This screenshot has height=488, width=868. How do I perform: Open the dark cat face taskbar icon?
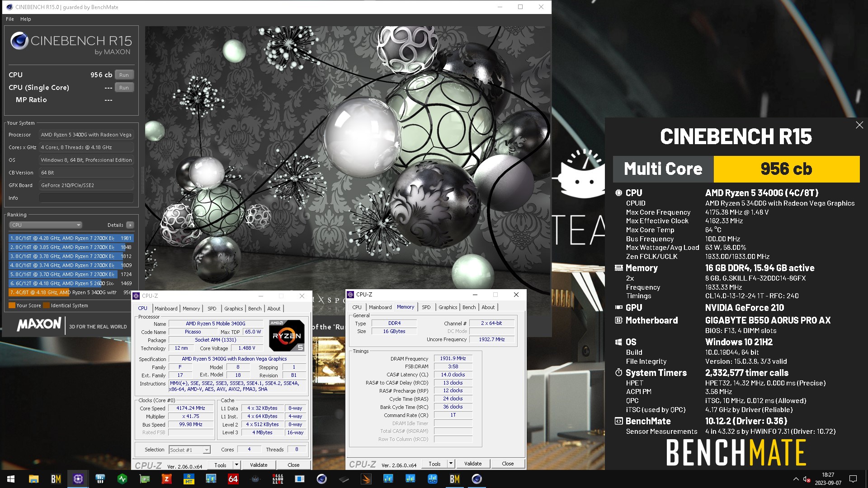(255, 479)
